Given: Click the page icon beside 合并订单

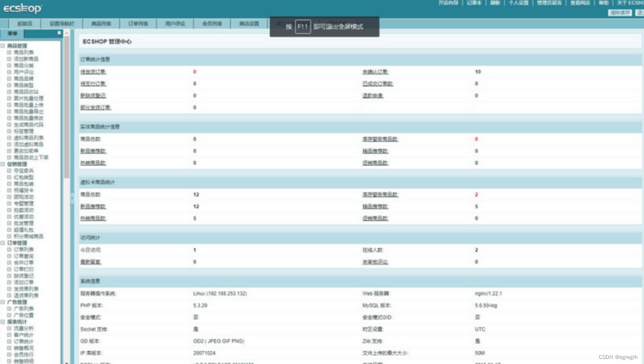Looking at the screenshot, I should point(9,263).
